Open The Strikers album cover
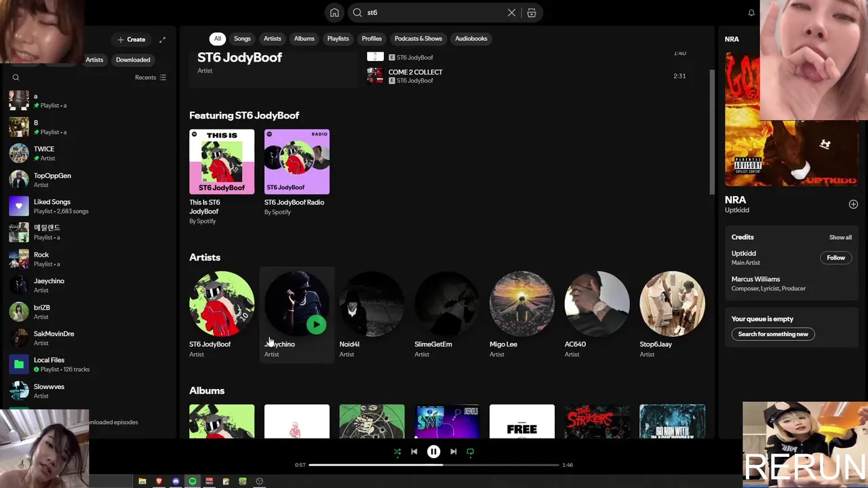This screenshot has height=488, width=868. coord(597,422)
